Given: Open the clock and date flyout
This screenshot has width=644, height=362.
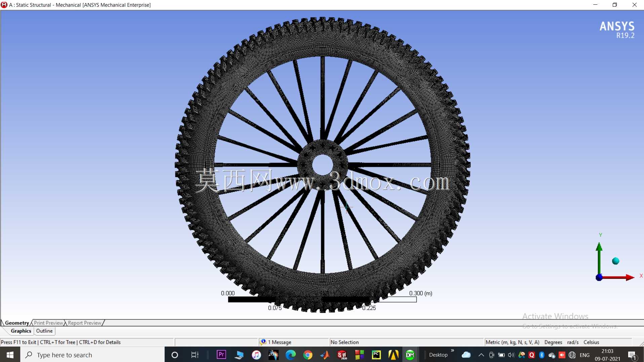Looking at the screenshot, I should pos(607,355).
